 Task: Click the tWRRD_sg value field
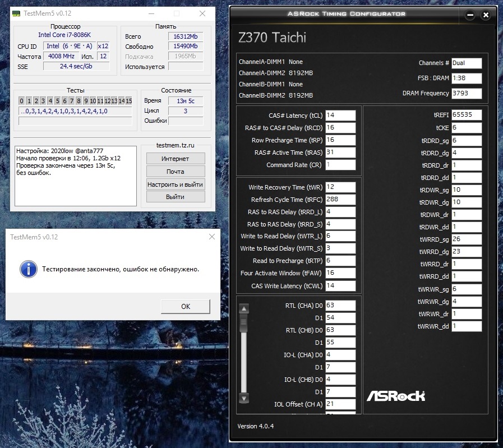point(467,239)
